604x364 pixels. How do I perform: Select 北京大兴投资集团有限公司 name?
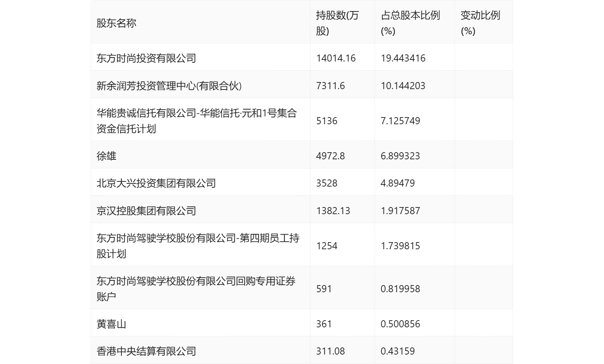click(x=156, y=183)
